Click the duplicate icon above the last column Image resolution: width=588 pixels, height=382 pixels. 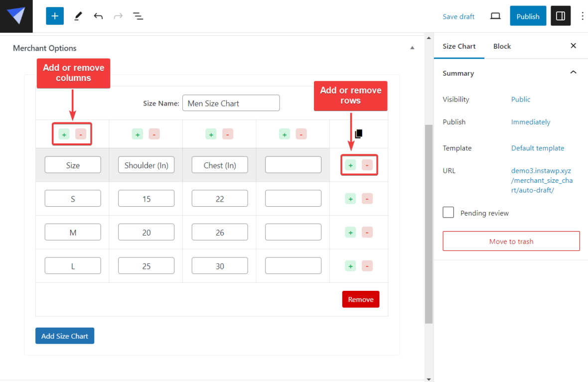coord(358,133)
